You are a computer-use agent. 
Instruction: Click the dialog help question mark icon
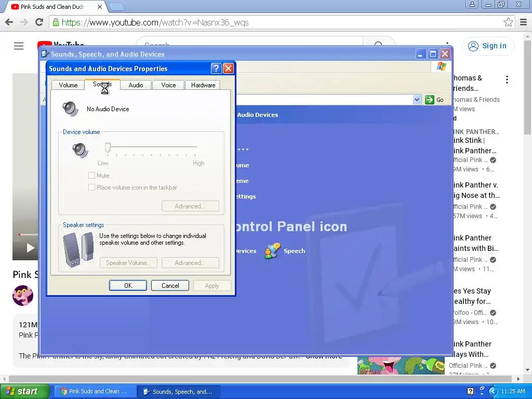[216, 69]
